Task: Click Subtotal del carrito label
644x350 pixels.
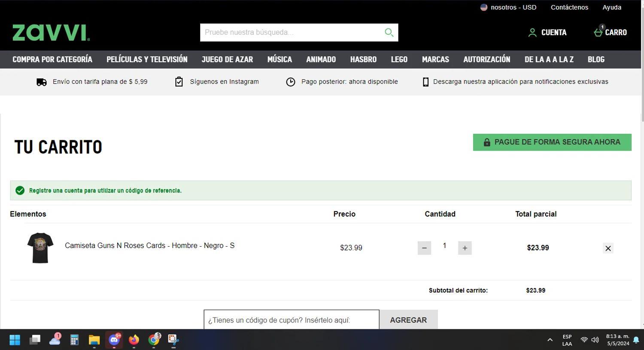Action: coord(458,290)
